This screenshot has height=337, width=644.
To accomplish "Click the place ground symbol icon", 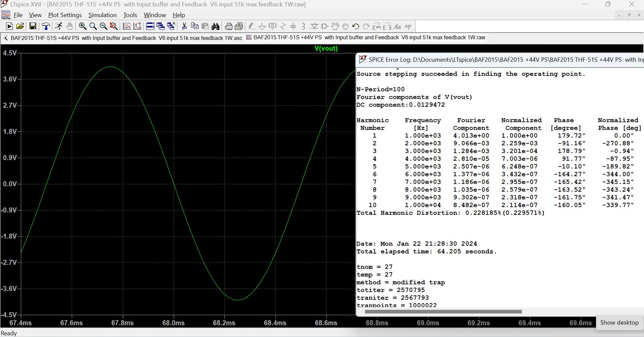I will coord(262,26).
